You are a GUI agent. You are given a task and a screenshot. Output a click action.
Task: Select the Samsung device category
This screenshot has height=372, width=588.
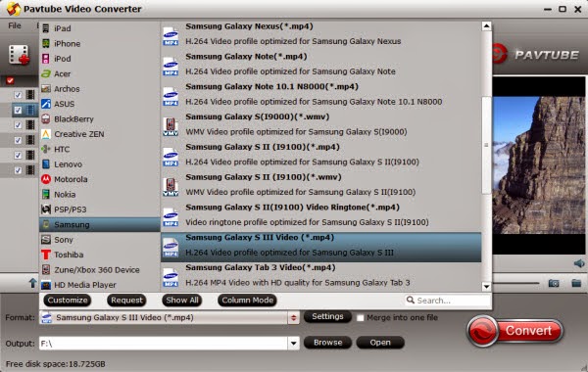point(99,224)
